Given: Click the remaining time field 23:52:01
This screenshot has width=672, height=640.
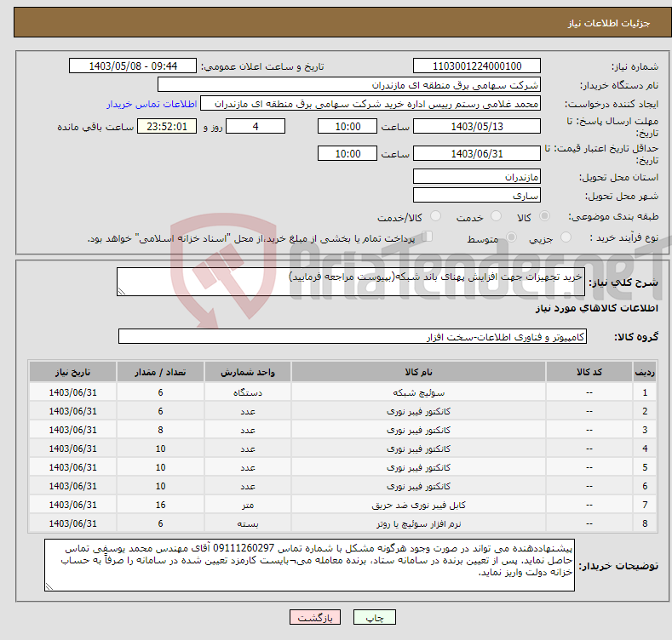Looking at the screenshot, I should click(x=167, y=126).
